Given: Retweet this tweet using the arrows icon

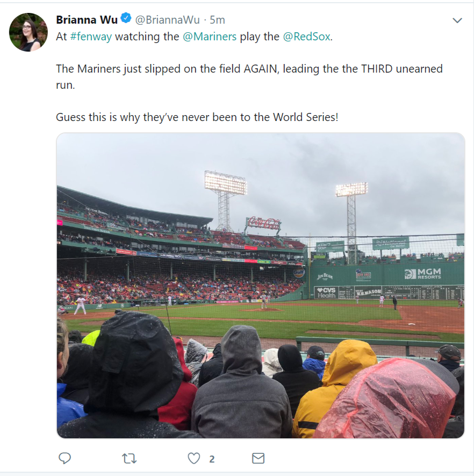Looking at the screenshot, I should (129, 458).
